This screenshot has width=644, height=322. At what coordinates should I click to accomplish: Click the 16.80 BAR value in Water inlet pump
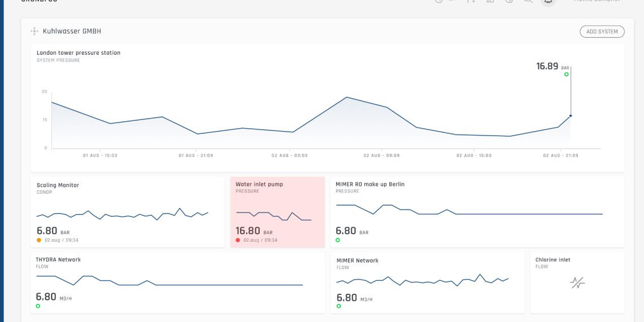248,231
